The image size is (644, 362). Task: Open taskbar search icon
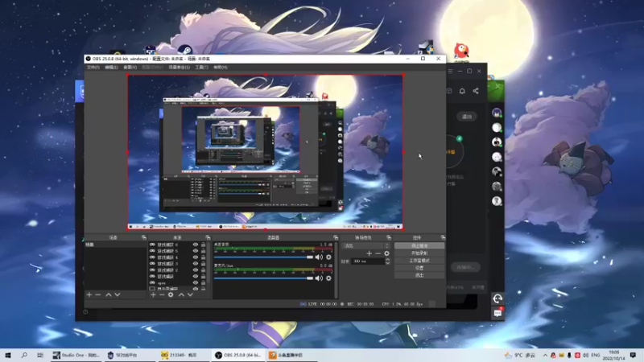(24, 355)
